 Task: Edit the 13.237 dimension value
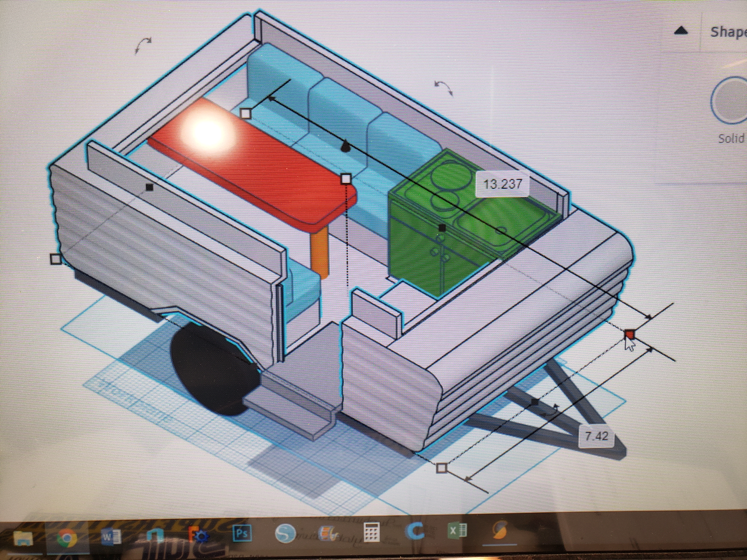pos(502,184)
